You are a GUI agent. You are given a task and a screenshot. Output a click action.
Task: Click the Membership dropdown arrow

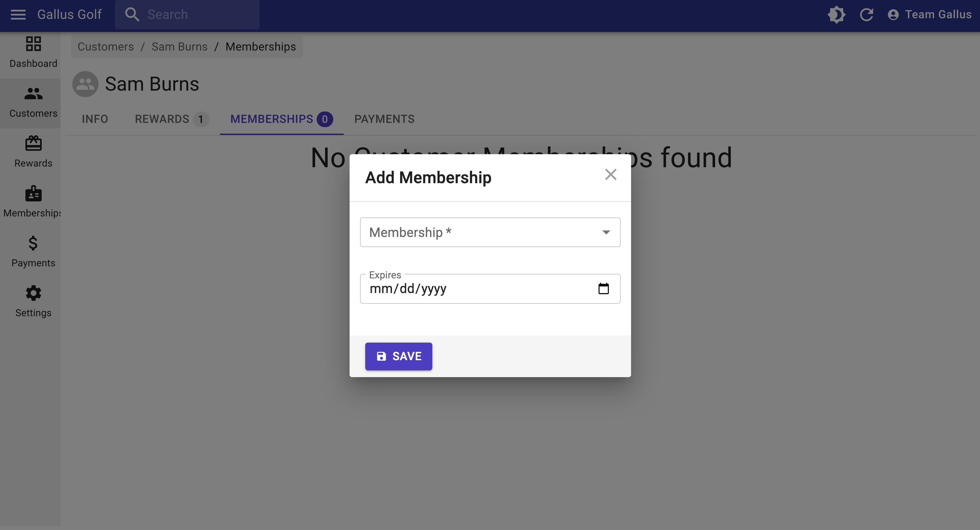pyautogui.click(x=606, y=232)
